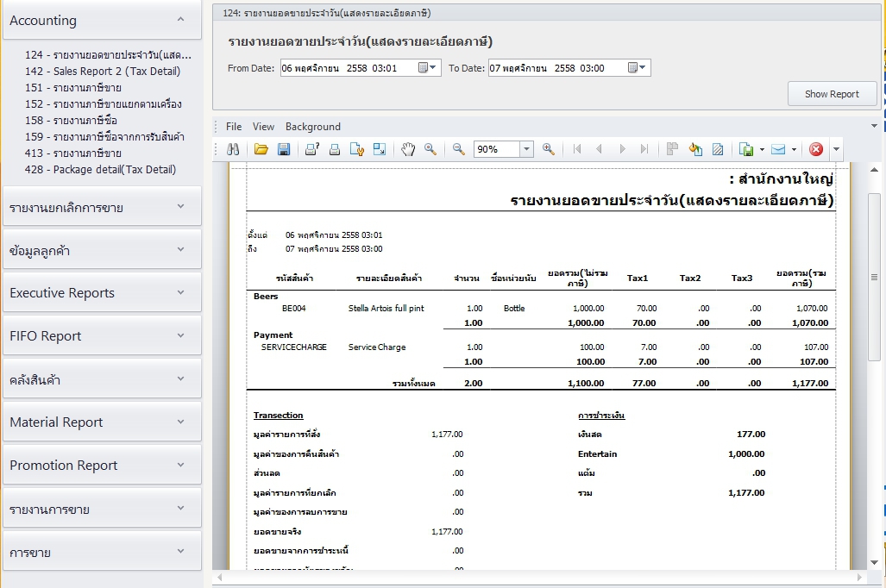Expand the FIFO Report section

179,335
